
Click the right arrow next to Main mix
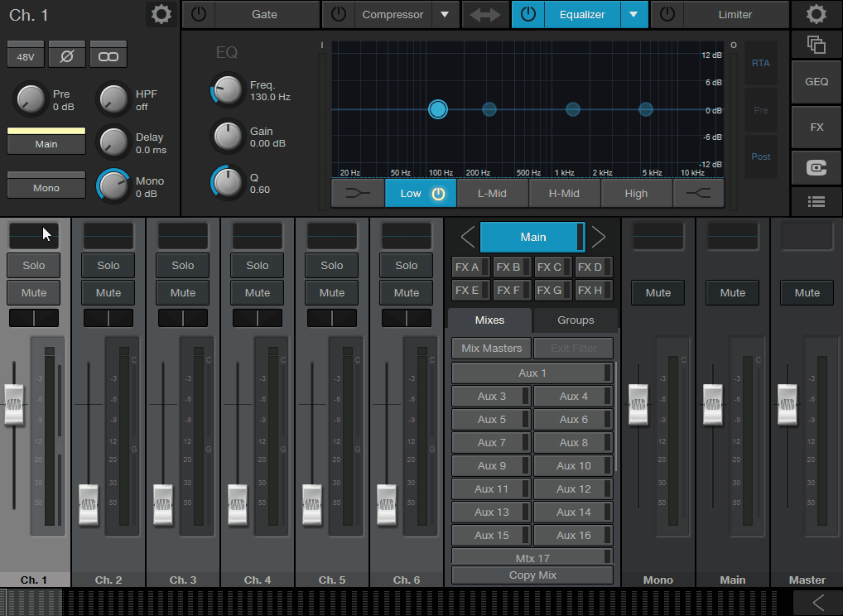click(x=599, y=236)
